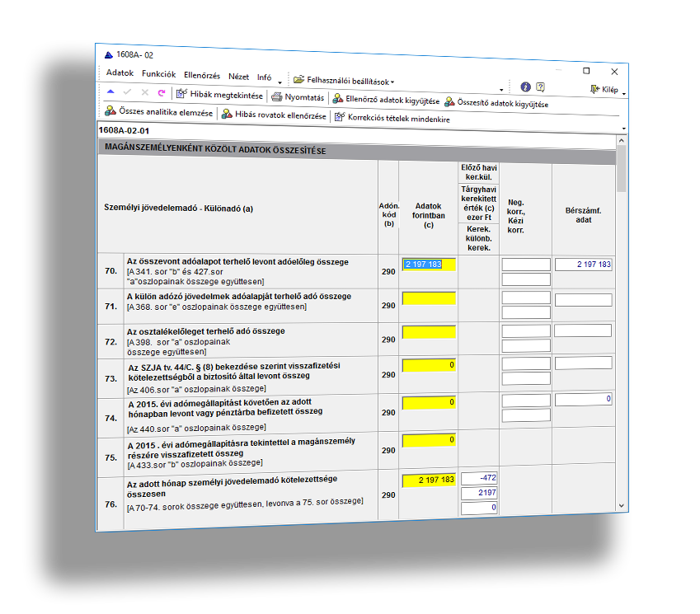Click the empty yellow amount field in row 72
This screenshot has width=700, height=614.
429,332
